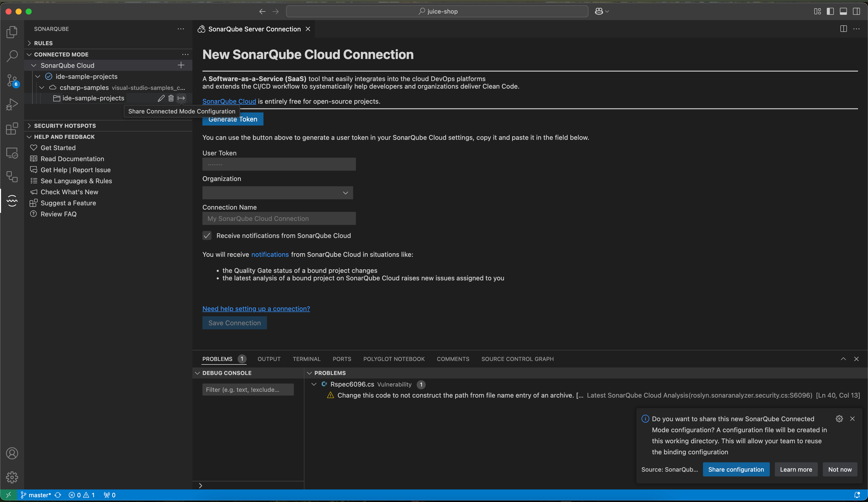The width and height of the screenshot is (868, 502).
Task: Open the Run and Debug view
Action: 12,104
